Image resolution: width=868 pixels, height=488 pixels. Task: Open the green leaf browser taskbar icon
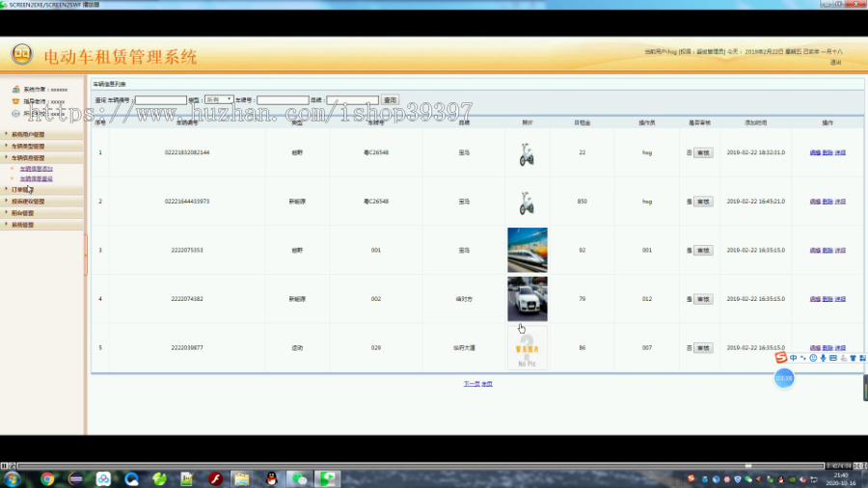tap(159, 479)
